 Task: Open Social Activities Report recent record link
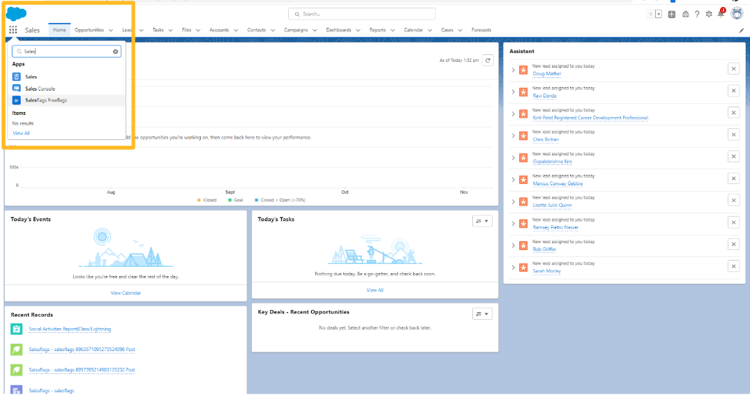[70, 329]
